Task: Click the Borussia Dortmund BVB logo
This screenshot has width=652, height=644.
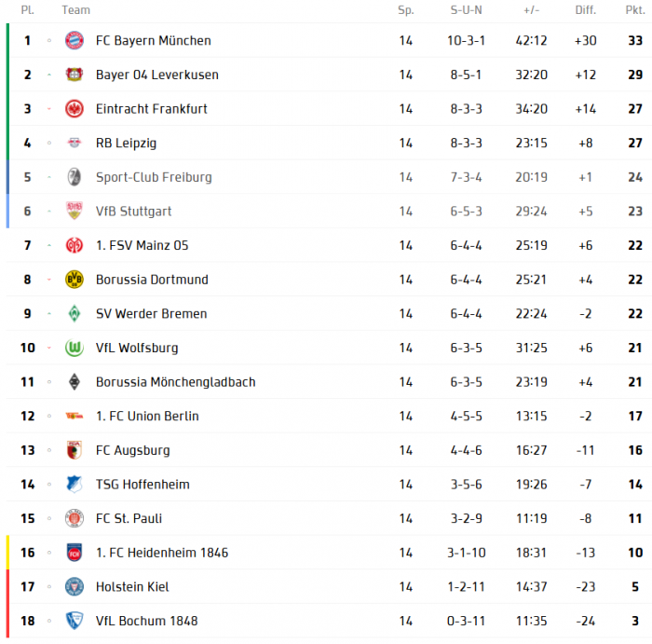Action: pyautogui.click(x=75, y=280)
